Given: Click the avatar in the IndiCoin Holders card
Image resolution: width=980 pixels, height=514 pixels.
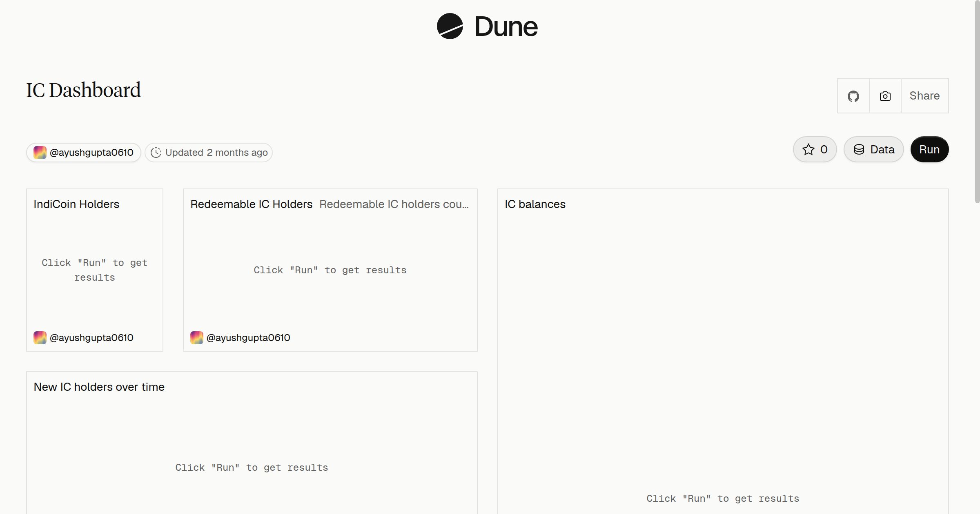Looking at the screenshot, I should coord(40,338).
